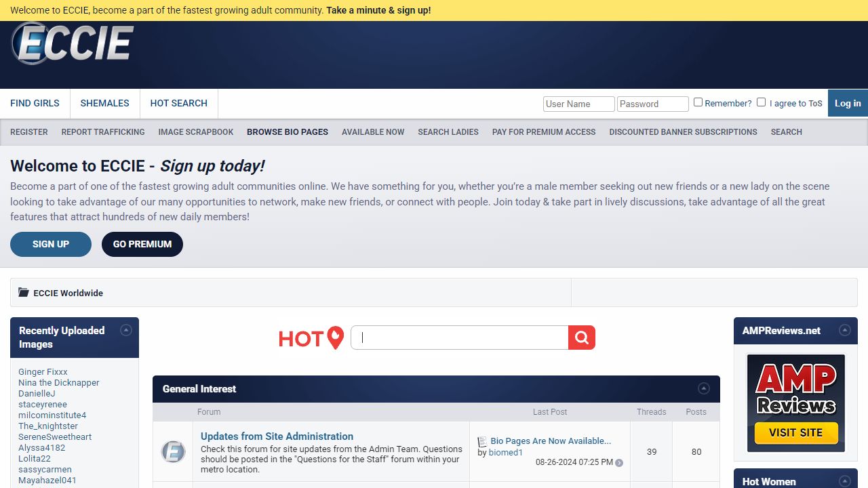The width and height of the screenshot is (868, 488).
Task: Open Updates from Site Administration forum
Action: pos(277,436)
